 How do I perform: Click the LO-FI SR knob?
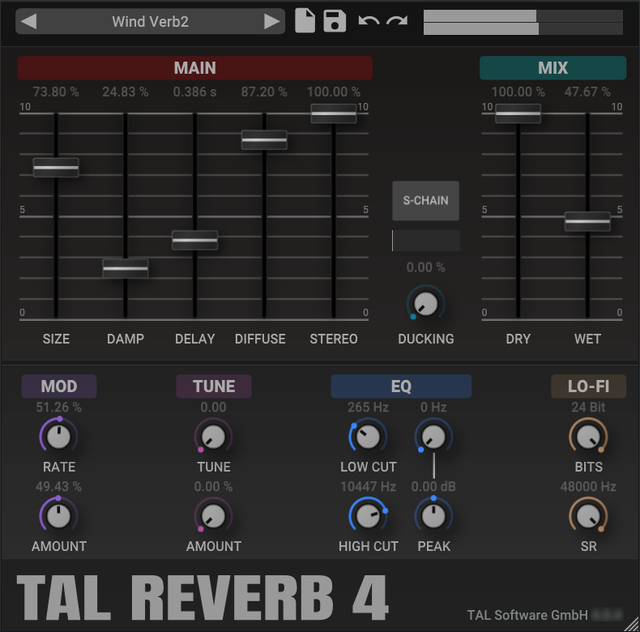click(588, 516)
